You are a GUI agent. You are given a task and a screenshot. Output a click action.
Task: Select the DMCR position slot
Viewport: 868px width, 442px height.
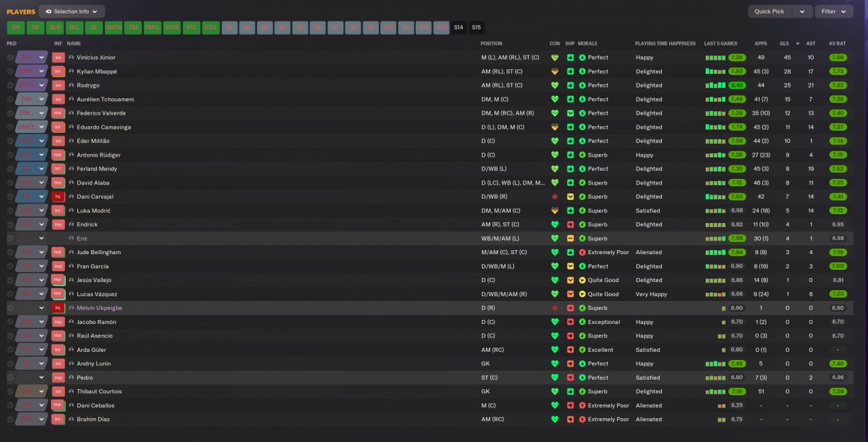click(113, 28)
